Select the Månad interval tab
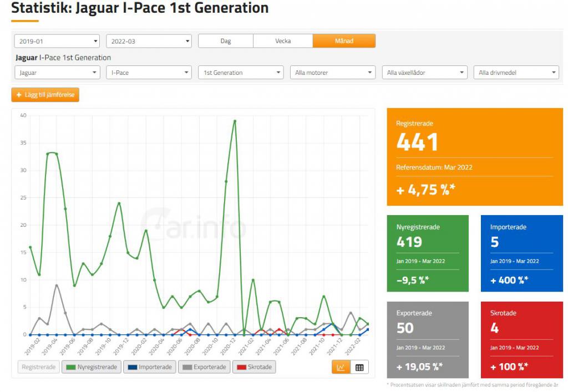 click(344, 41)
